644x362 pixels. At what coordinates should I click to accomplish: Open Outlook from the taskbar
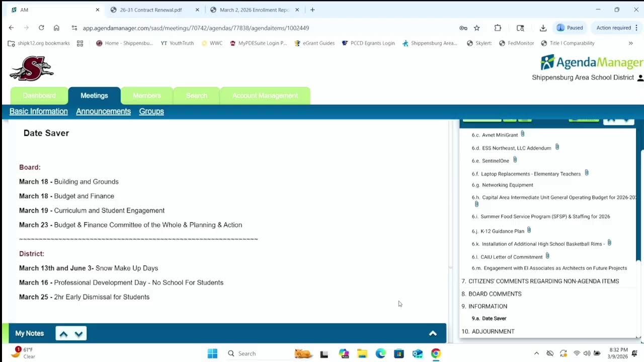[x=418, y=353]
